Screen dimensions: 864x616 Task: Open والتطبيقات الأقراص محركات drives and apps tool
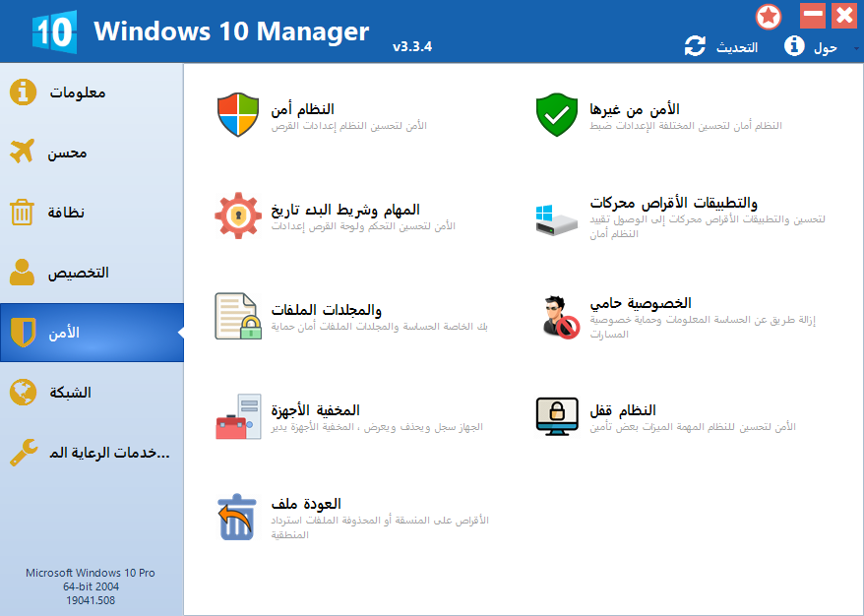(x=673, y=203)
